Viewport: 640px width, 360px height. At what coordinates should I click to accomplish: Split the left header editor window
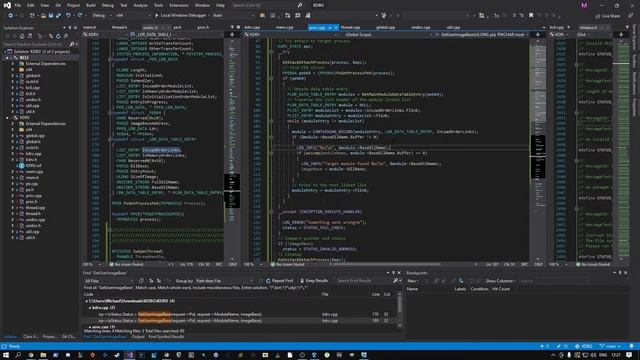click(x=232, y=35)
